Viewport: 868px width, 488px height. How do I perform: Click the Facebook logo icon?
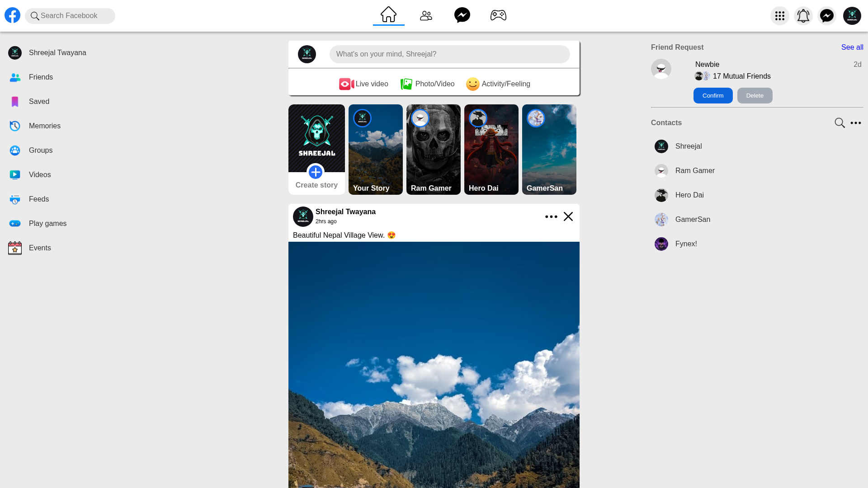[13, 15]
